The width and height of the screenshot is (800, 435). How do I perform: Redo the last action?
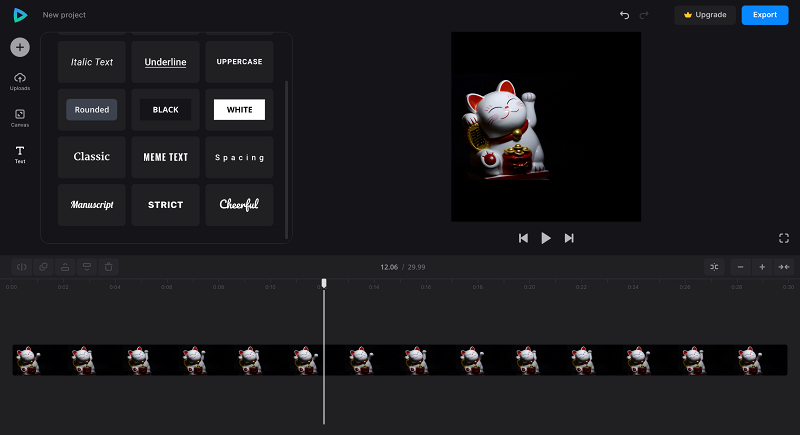[x=644, y=15]
